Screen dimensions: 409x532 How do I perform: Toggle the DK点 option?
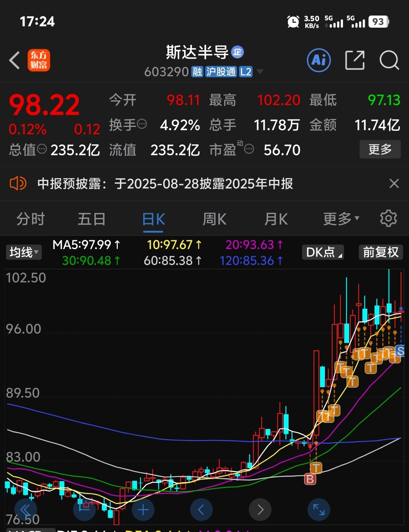point(324,252)
